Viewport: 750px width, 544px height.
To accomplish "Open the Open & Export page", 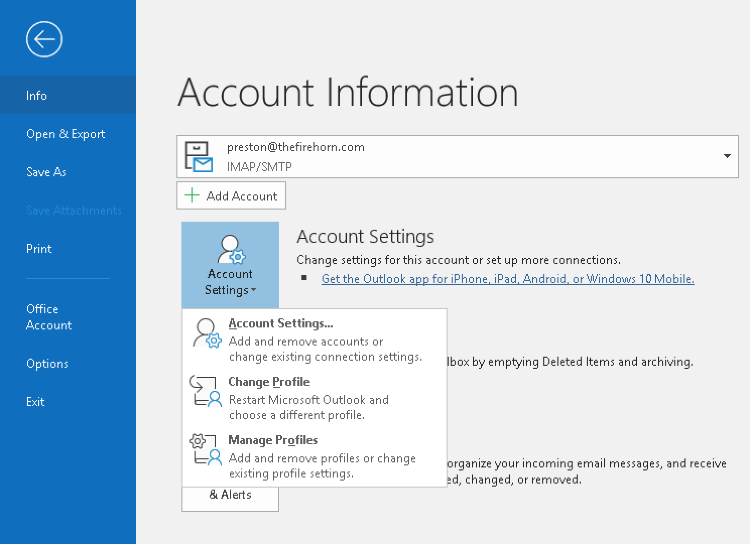I will tap(68, 134).
